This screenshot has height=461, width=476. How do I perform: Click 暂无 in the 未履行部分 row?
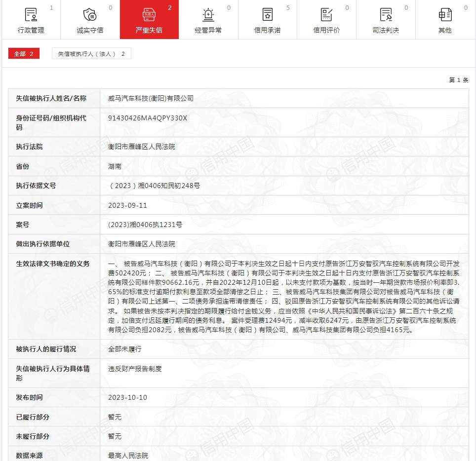(x=115, y=436)
